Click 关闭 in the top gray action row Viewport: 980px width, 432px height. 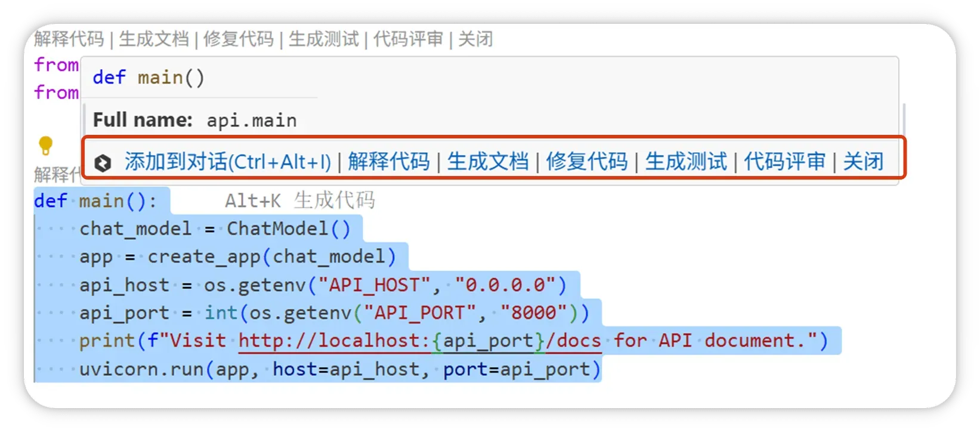[x=475, y=39]
